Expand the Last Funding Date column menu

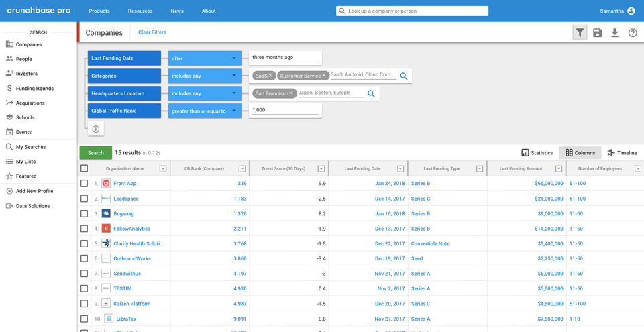coord(400,168)
